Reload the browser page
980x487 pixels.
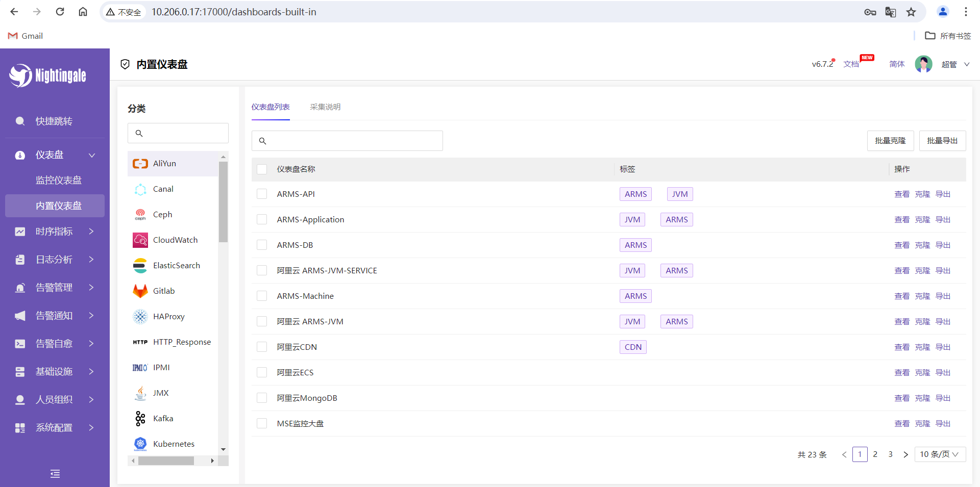(60, 12)
